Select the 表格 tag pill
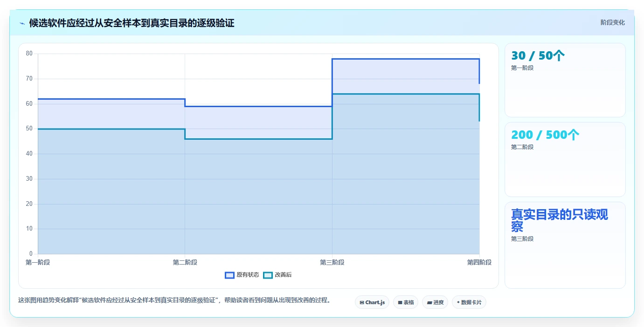 click(x=405, y=302)
